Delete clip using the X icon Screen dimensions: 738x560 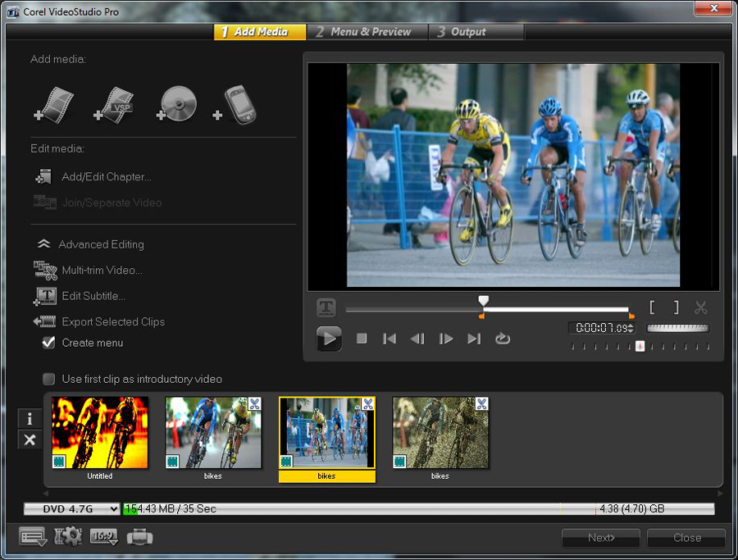[x=30, y=439]
